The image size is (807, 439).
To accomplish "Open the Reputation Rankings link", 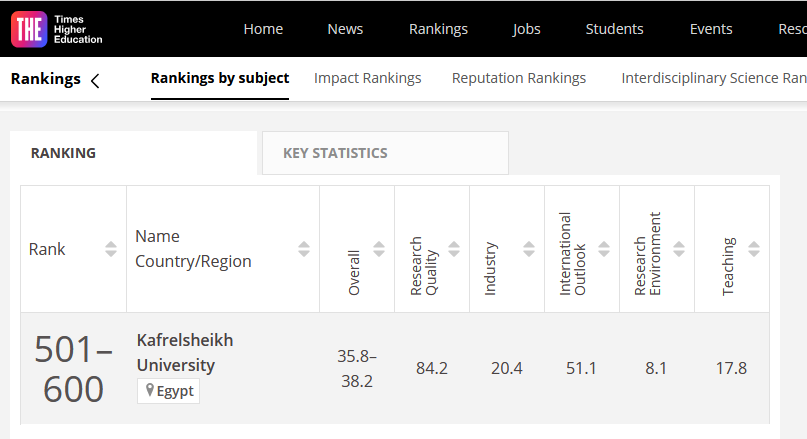I will [519, 78].
